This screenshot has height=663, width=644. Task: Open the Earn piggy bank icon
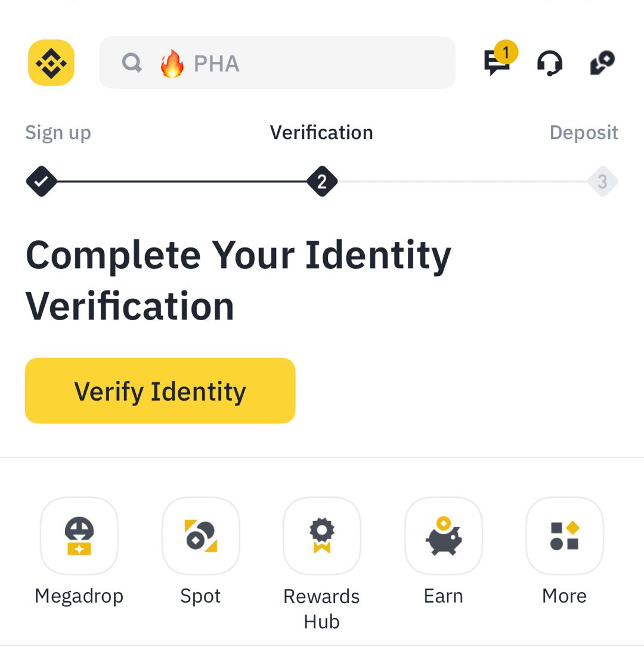(x=443, y=536)
